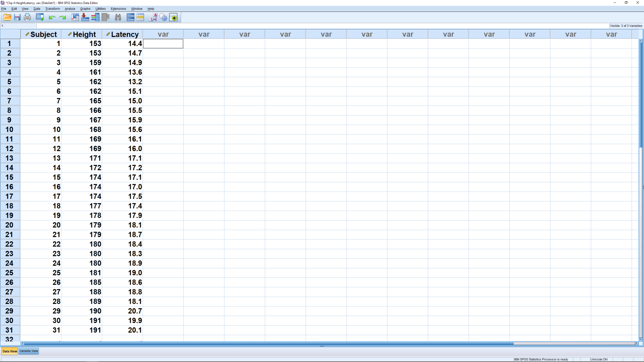This screenshot has width=644, height=362.
Task: Toggle Value Labels display
Action: [153, 17]
